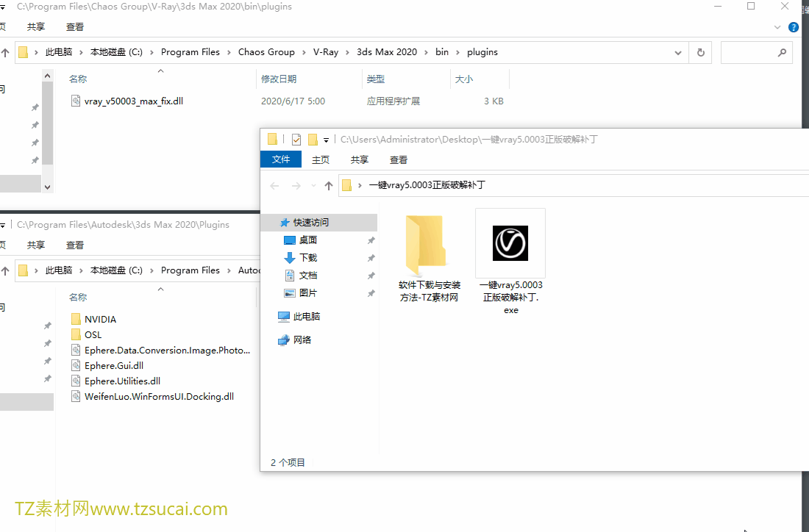Open the 文件 tab in front window
The height and width of the screenshot is (532, 809).
coord(281,159)
